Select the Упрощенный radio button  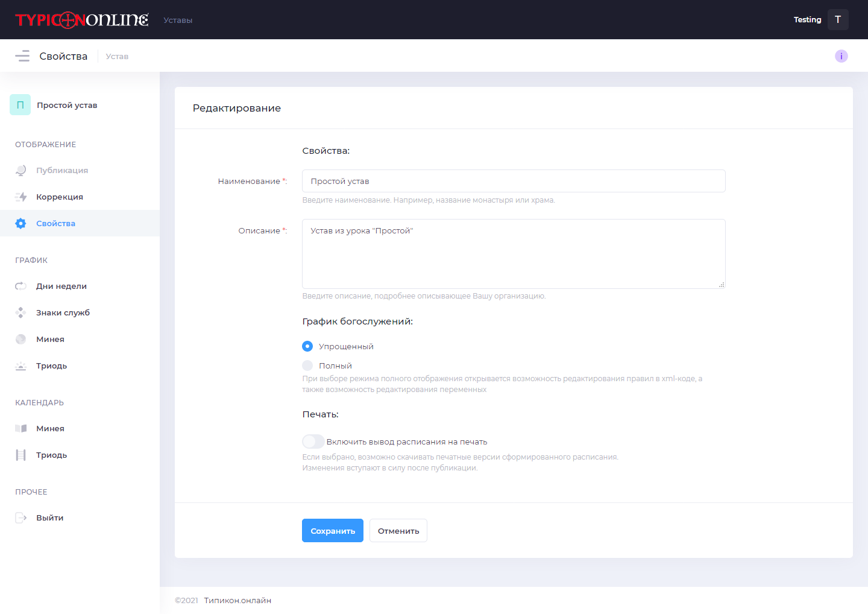click(x=307, y=346)
